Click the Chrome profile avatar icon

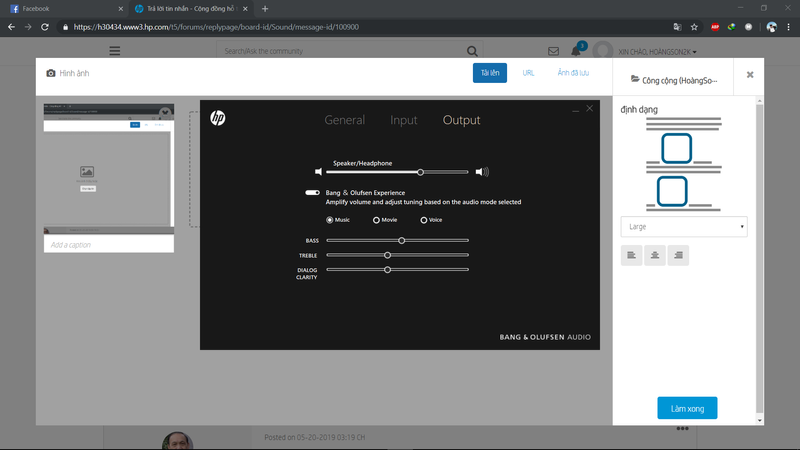click(771, 27)
